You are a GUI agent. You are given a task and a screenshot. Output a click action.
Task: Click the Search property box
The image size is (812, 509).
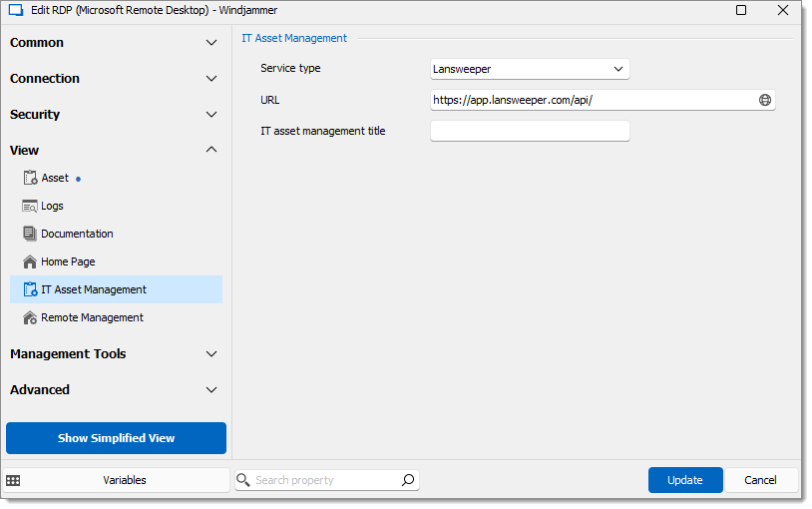coord(327,480)
